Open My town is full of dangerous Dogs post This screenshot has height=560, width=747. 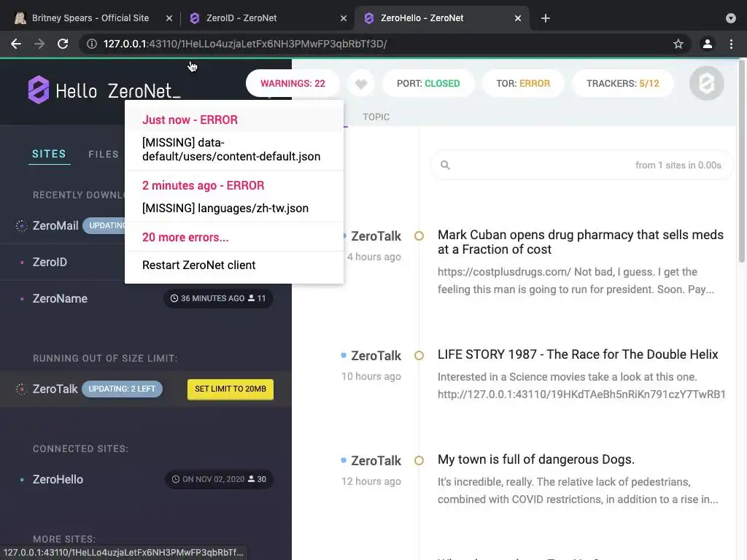coord(536,459)
